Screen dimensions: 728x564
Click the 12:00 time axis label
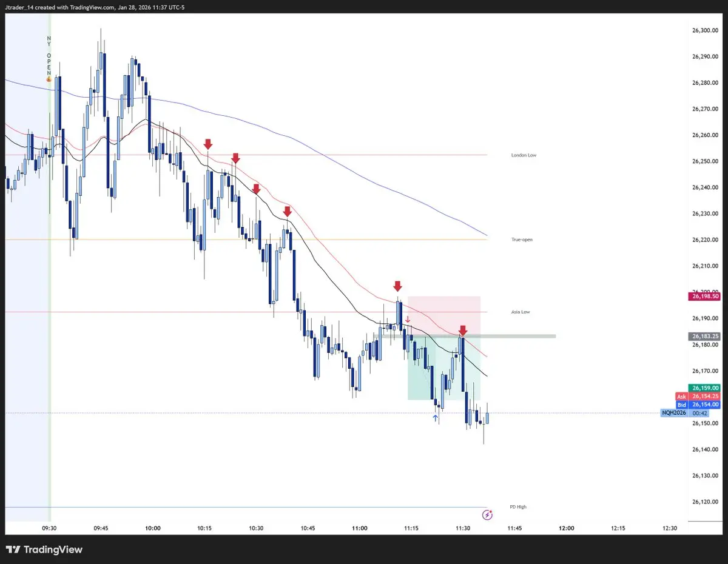point(566,528)
